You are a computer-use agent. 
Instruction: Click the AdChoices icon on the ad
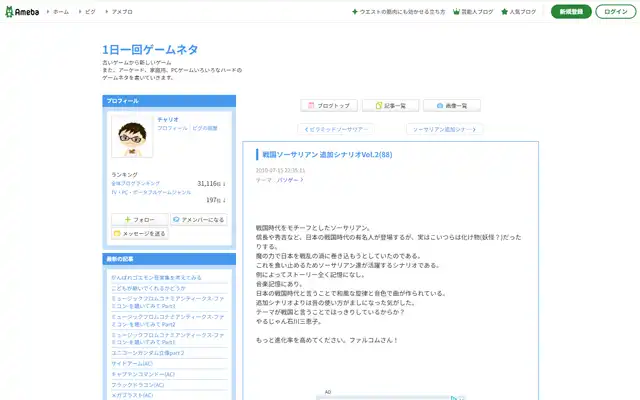click(x=454, y=398)
